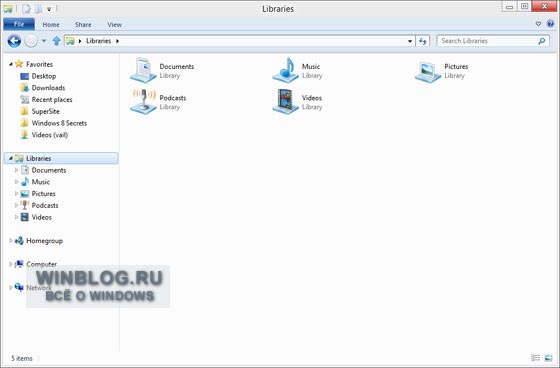Click the Network icon in the navigation pane
This screenshot has width=560, height=368.
[x=19, y=287]
